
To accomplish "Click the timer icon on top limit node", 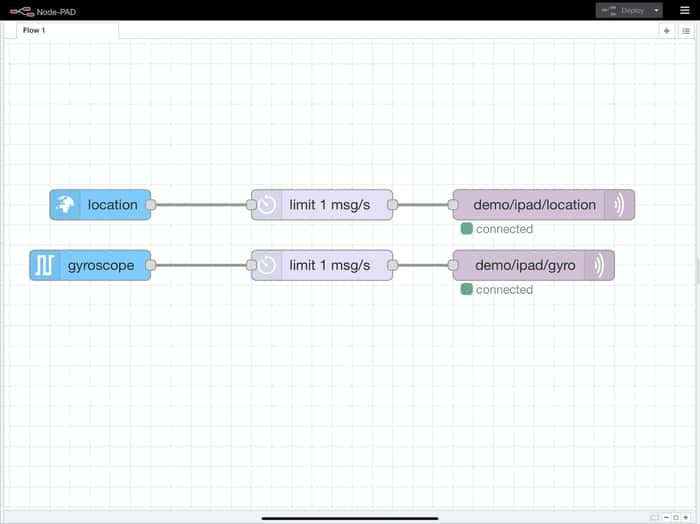I will (x=267, y=205).
